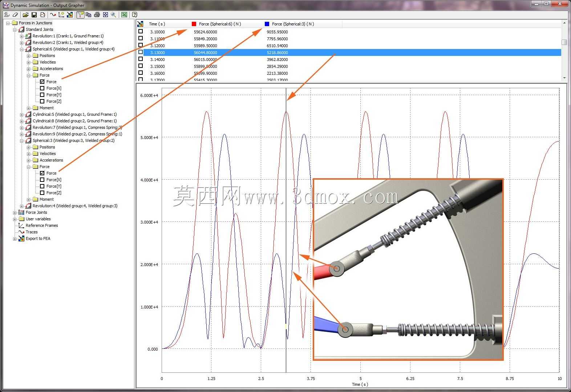
Task: Click the Forces in Junctions folder icon
Action: pos(15,23)
